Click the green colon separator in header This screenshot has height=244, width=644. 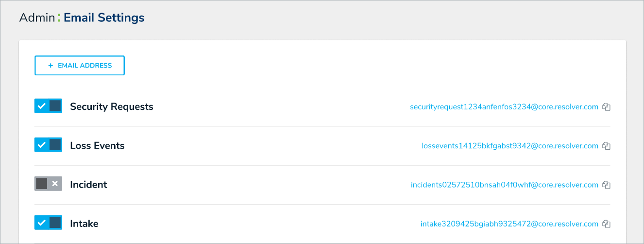[x=59, y=18]
